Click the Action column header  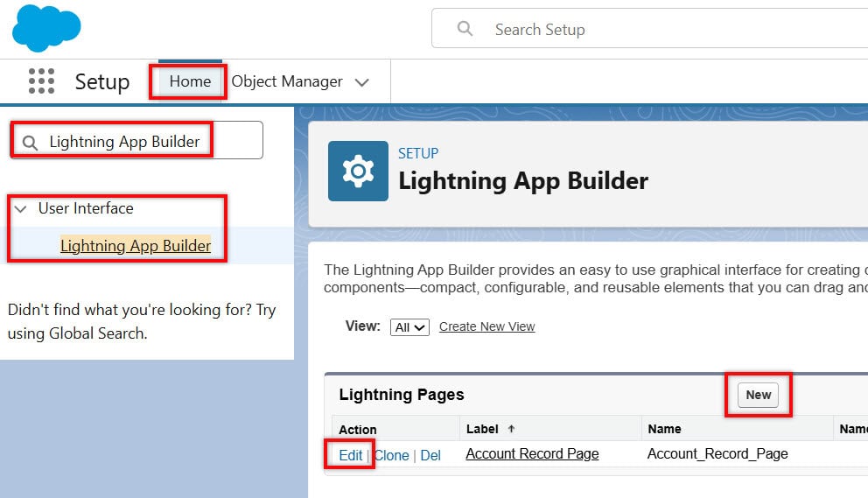358,430
